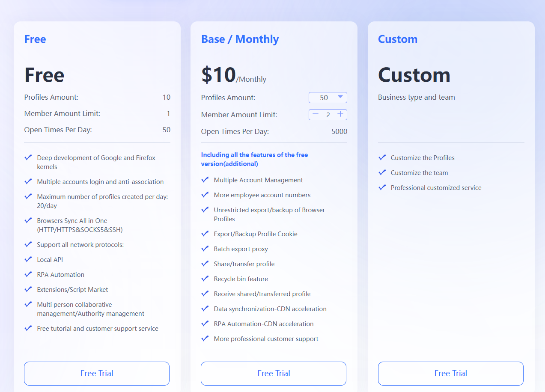545x392 pixels.
Task: Click the checkmark beside Extensions/Script Market
Action: [28, 289]
